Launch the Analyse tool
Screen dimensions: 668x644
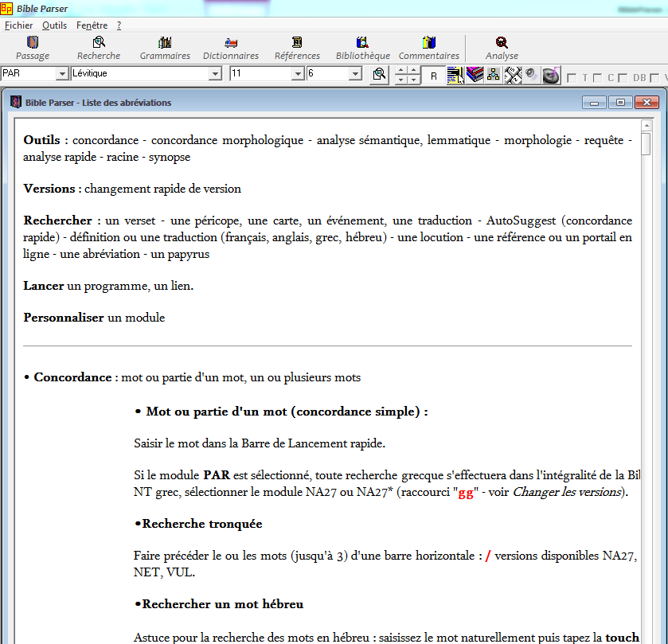[502, 48]
